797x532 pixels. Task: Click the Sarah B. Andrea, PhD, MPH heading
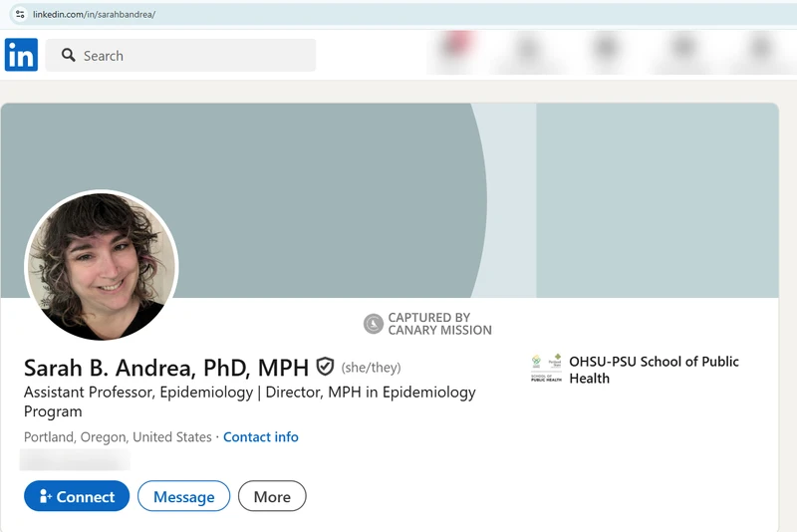pyautogui.click(x=166, y=368)
